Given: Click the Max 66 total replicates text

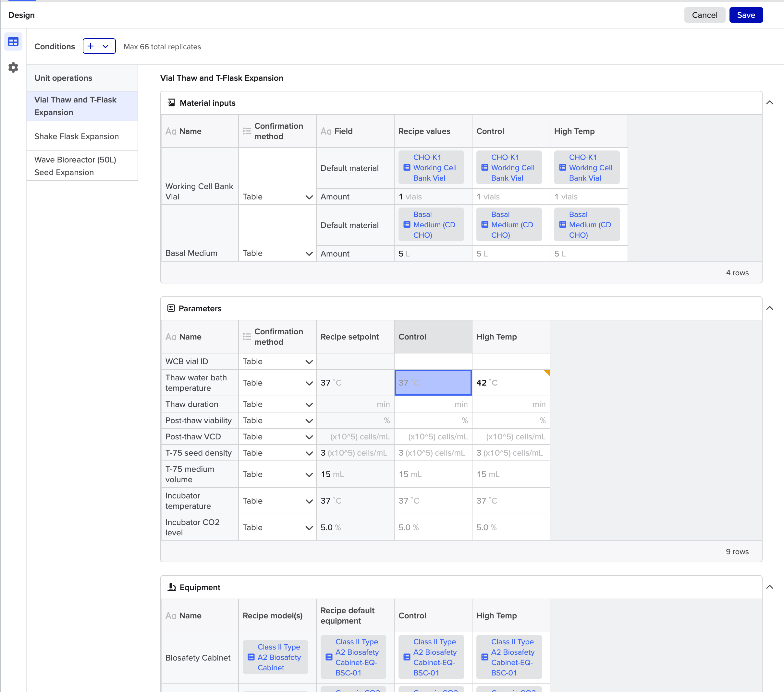Looking at the screenshot, I should pyautogui.click(x=162, y=47).
